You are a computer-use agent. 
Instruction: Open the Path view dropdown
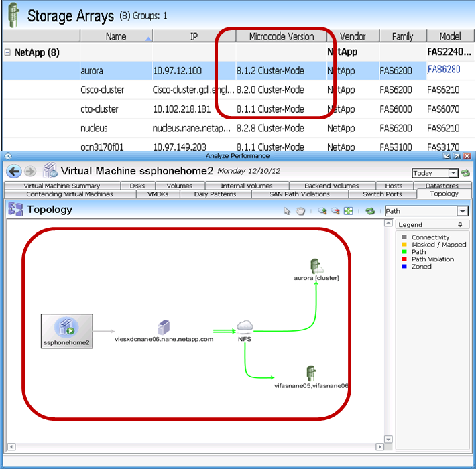(463, 211)
